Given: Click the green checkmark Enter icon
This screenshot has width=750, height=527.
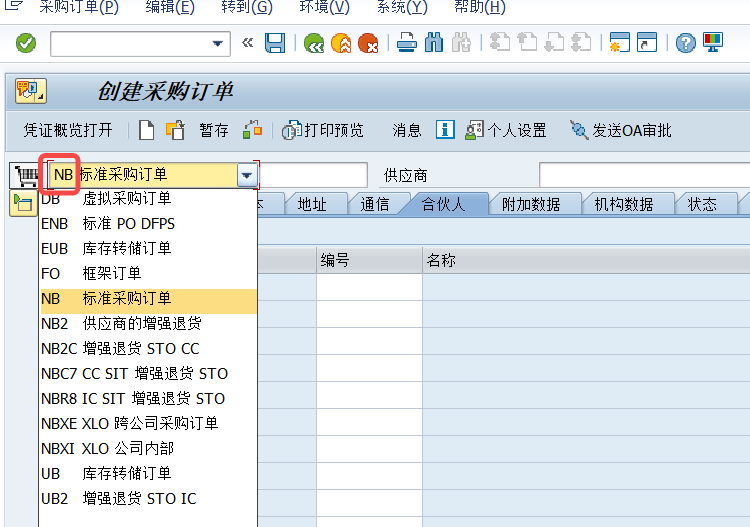Looking at the screenshot, I should [26, 44].
